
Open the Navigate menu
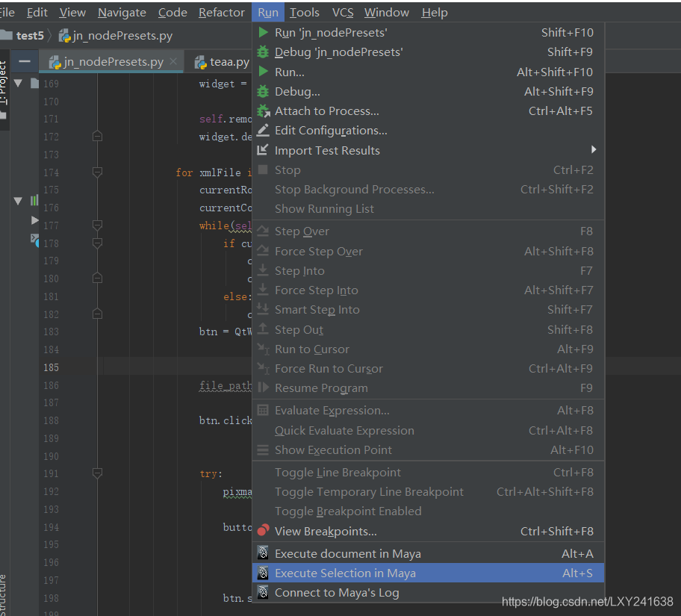[x=122, y=13]
